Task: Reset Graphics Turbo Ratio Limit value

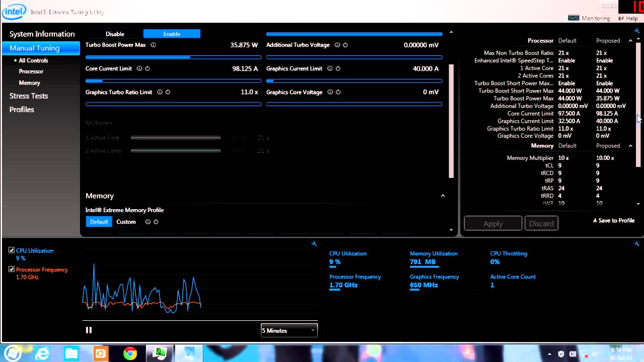Action: [x=168, y=92]
